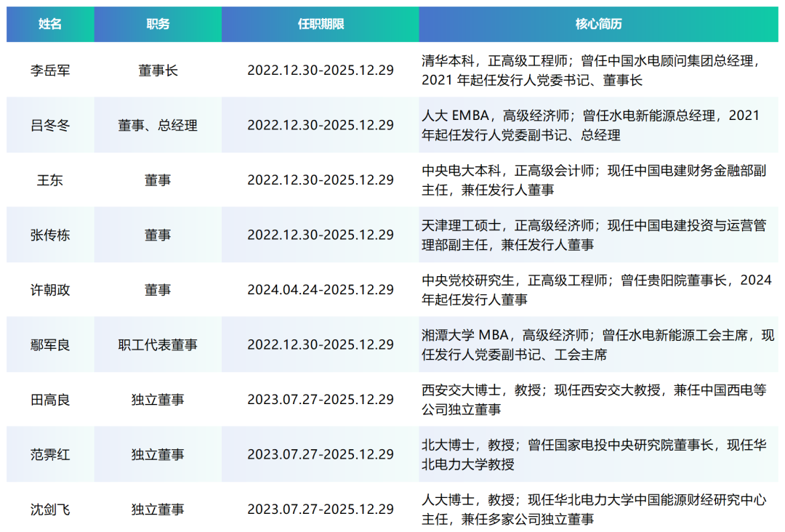Click the 职务 column header
This screenshot has width=785, height=532.
click(158, 24)
